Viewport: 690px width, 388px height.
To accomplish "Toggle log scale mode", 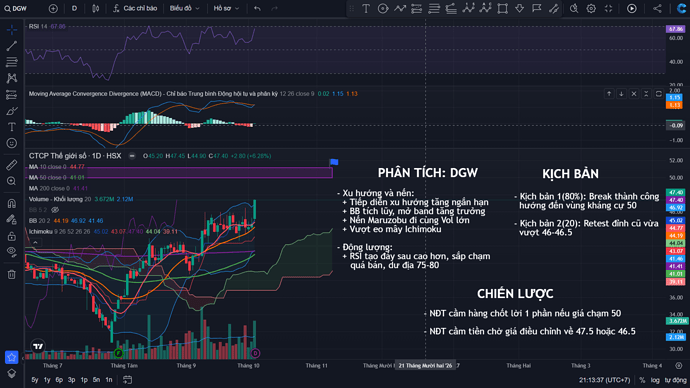I will pyautogui.click(x=655, y=380).
